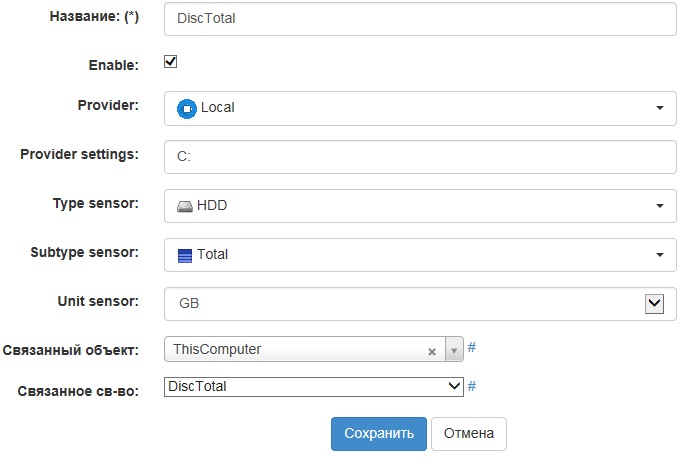Screen dimensions: 685x461
Task: Click the # link beside ThisComputer
Action: coord(472,348)
